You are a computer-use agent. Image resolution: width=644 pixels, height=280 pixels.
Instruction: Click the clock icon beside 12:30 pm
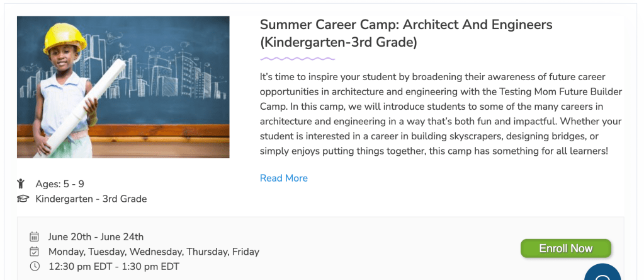tap(35, 266)
